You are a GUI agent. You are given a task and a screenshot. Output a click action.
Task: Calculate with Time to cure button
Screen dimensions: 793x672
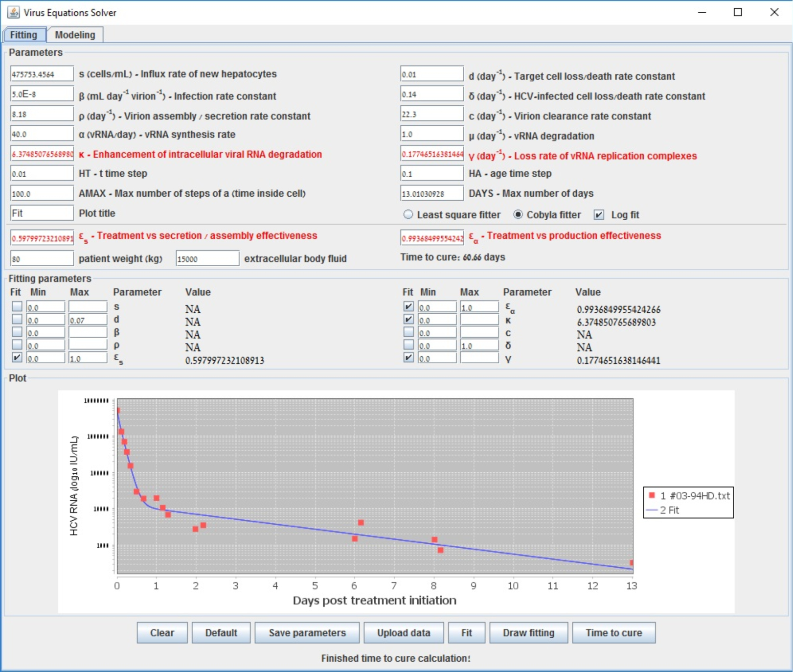coord(614,633)
